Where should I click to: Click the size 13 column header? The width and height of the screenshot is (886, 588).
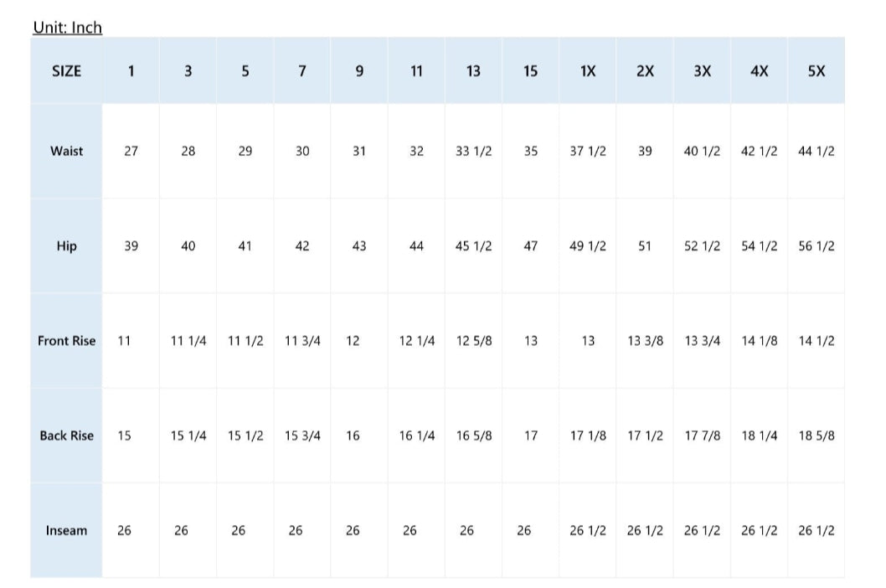click(473, 71)
